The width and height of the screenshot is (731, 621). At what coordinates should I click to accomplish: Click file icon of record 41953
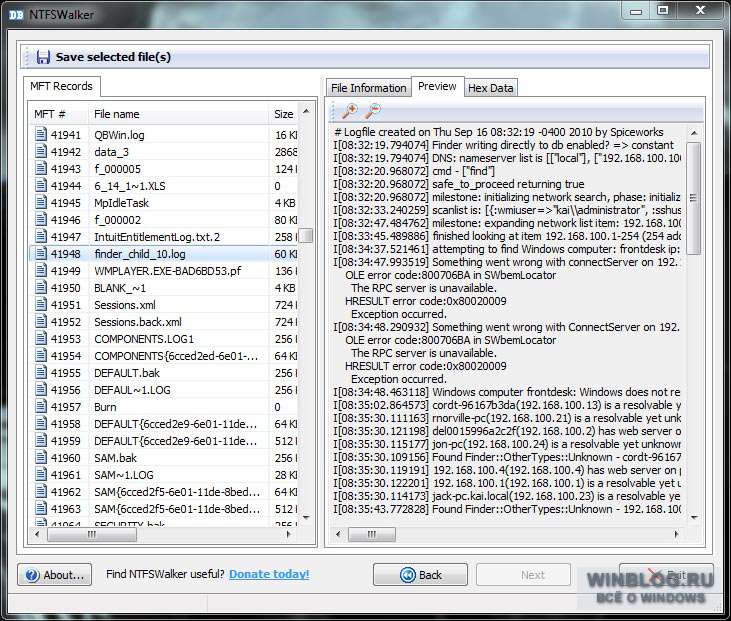click(41, 338)
